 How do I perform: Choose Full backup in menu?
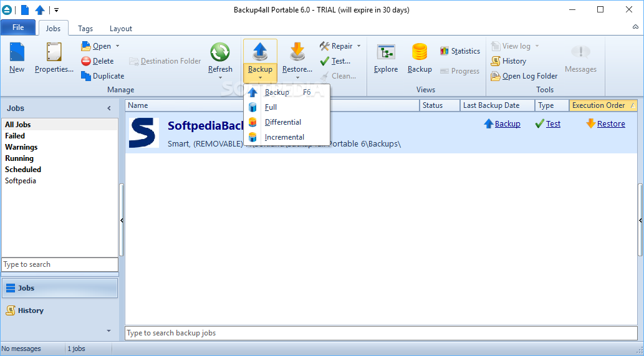(287, 107)
